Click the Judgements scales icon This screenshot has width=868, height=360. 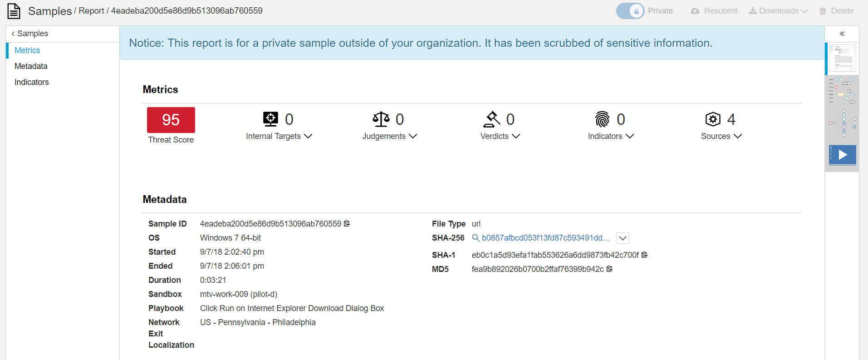click(381, 119)
